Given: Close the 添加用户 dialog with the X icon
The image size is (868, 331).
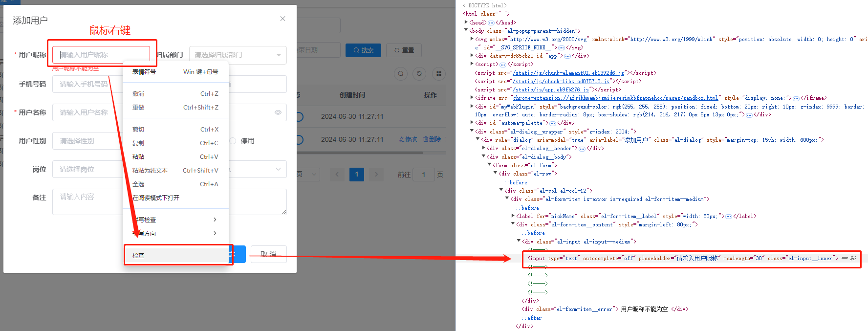Looking at the screenshot, I should (282, 19).
